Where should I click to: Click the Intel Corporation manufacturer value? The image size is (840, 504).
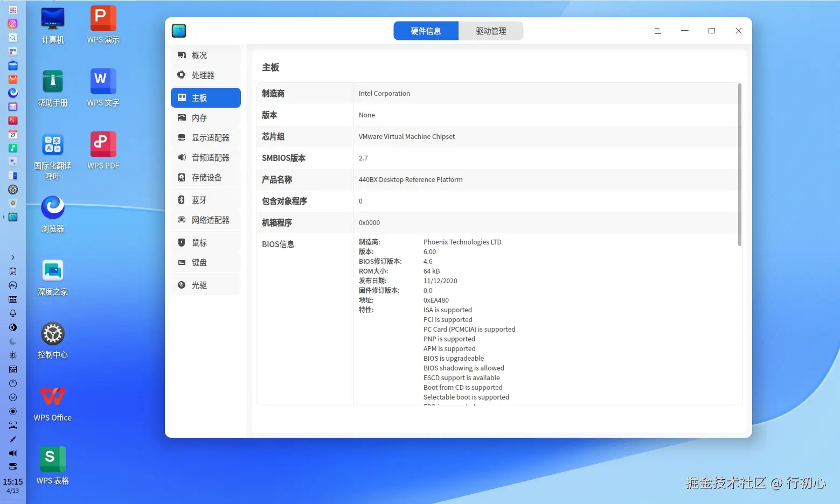(x=384, y=94)
